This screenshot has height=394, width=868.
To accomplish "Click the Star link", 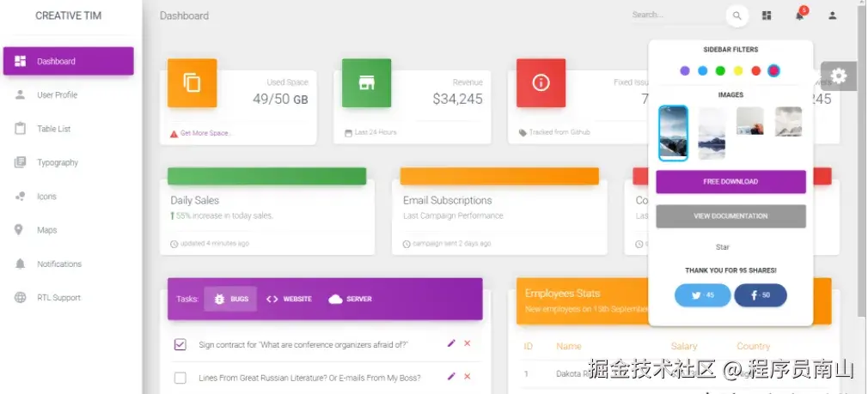I will click(x=723, y=247).
